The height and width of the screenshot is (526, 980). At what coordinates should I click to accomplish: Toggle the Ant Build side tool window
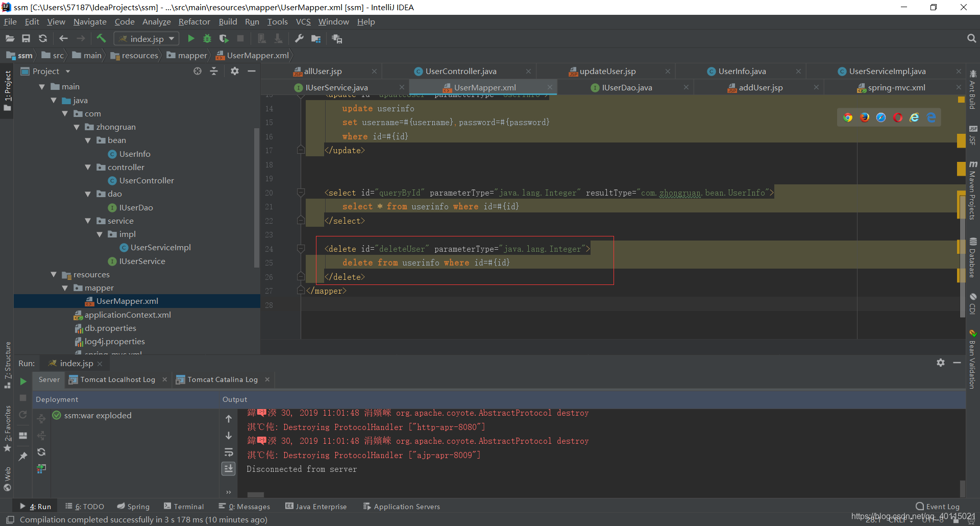(973, 90)
